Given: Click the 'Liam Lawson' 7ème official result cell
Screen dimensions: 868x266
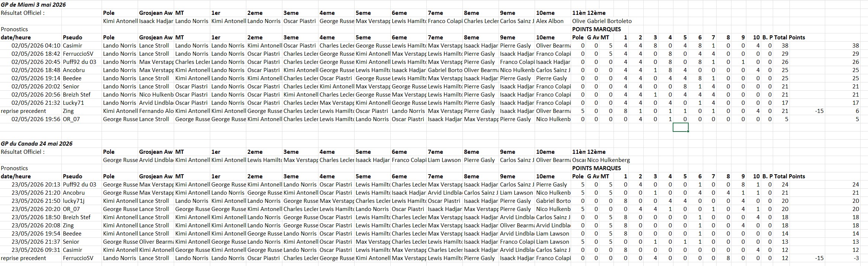Looking at the screenshot, I should coord(444,160).
